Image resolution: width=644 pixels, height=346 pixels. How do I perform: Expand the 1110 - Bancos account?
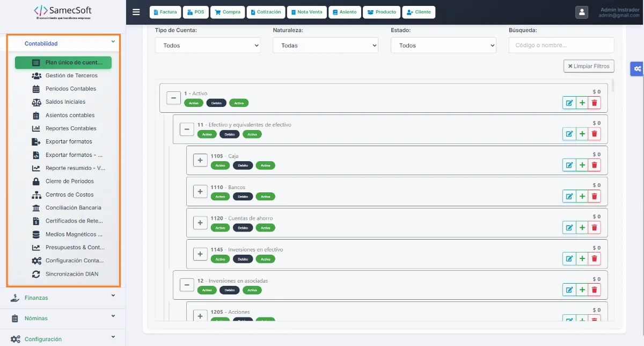pos(200,191)
